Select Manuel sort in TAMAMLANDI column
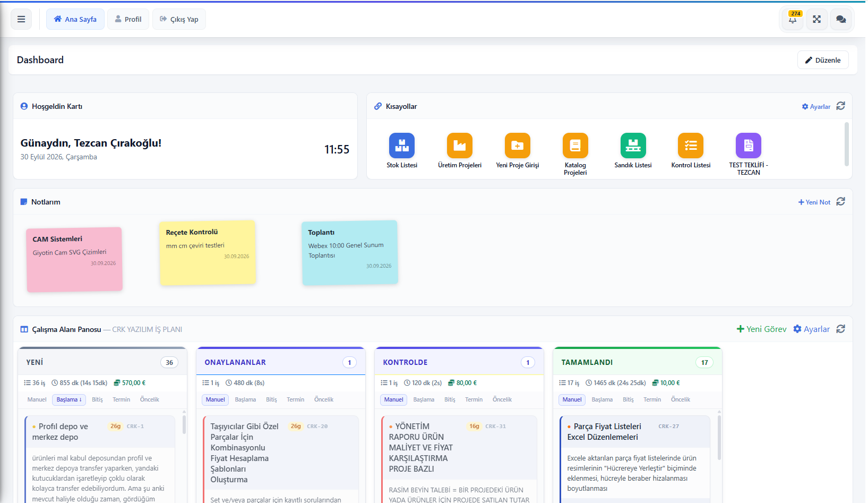The image size is (868, 503). (572, 399)
